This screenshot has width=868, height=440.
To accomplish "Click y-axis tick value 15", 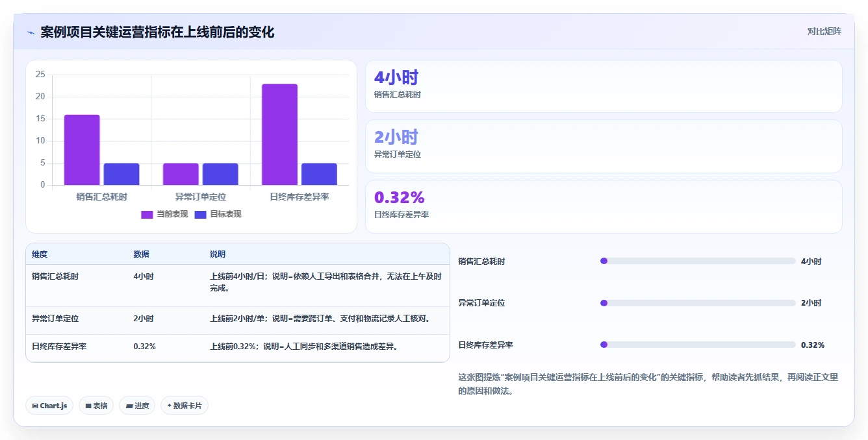I will [x=40, y=119].
